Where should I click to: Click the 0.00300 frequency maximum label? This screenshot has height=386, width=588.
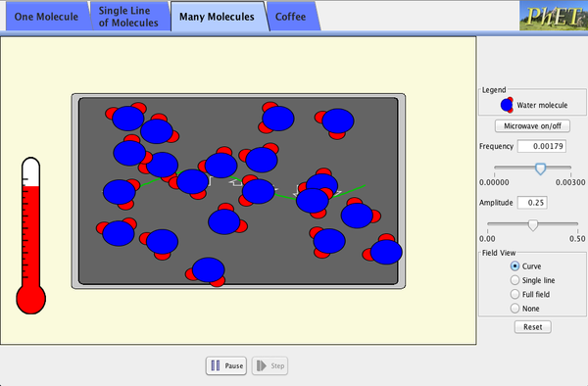coord(570,182)
